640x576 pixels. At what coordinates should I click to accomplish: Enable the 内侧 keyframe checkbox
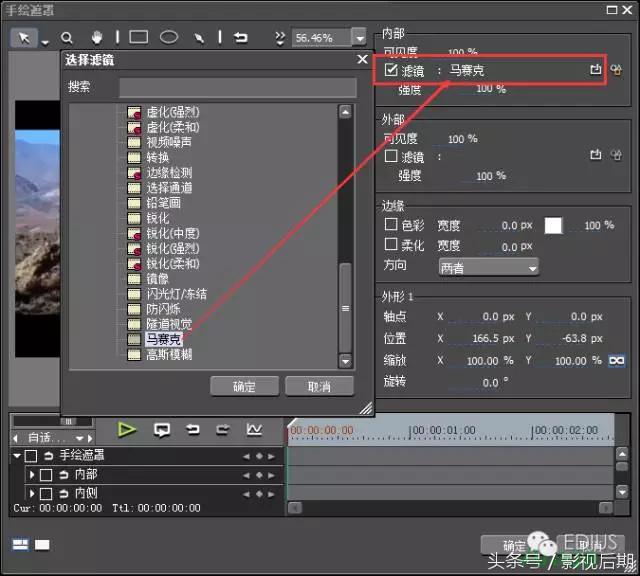click(46, 494)
